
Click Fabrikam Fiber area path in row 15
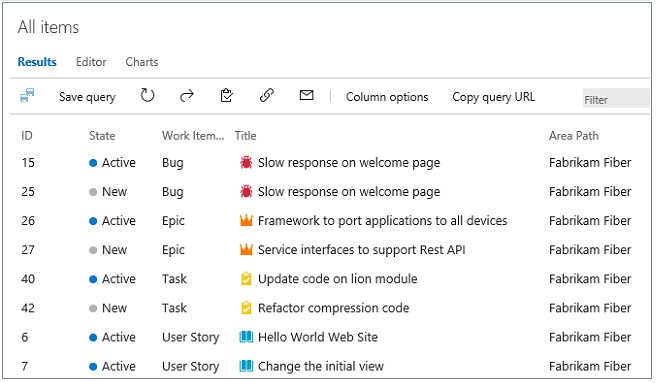590,163
